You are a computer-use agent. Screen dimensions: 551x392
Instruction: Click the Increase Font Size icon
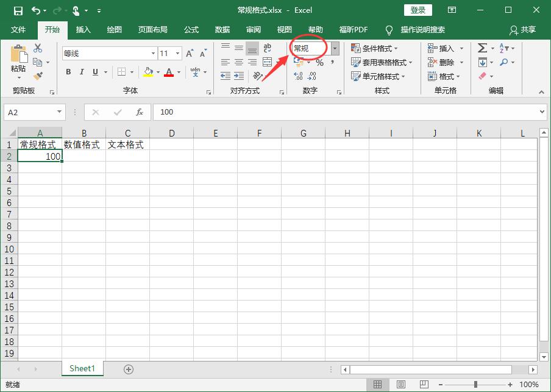coord(190,54)
